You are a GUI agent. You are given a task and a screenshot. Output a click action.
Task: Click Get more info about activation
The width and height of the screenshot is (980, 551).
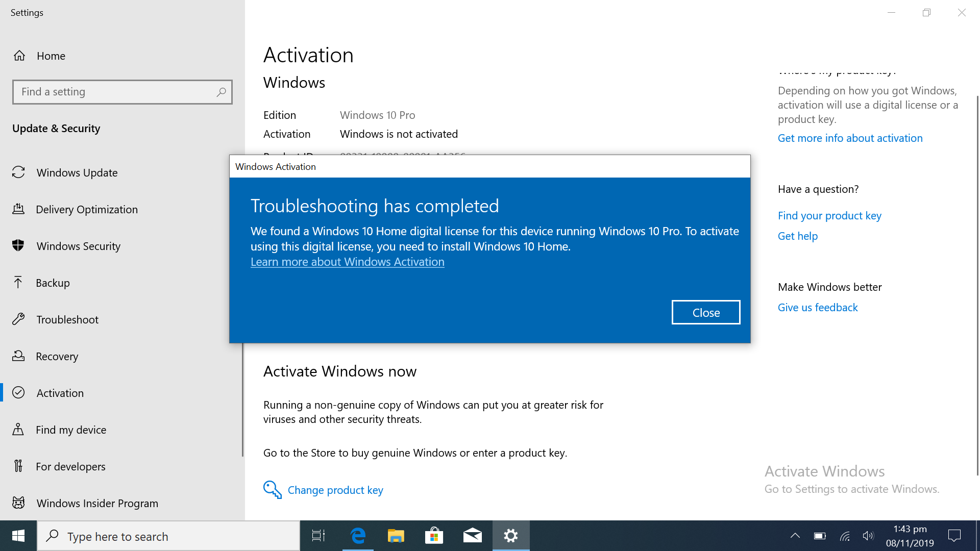(x=850, y=138)
